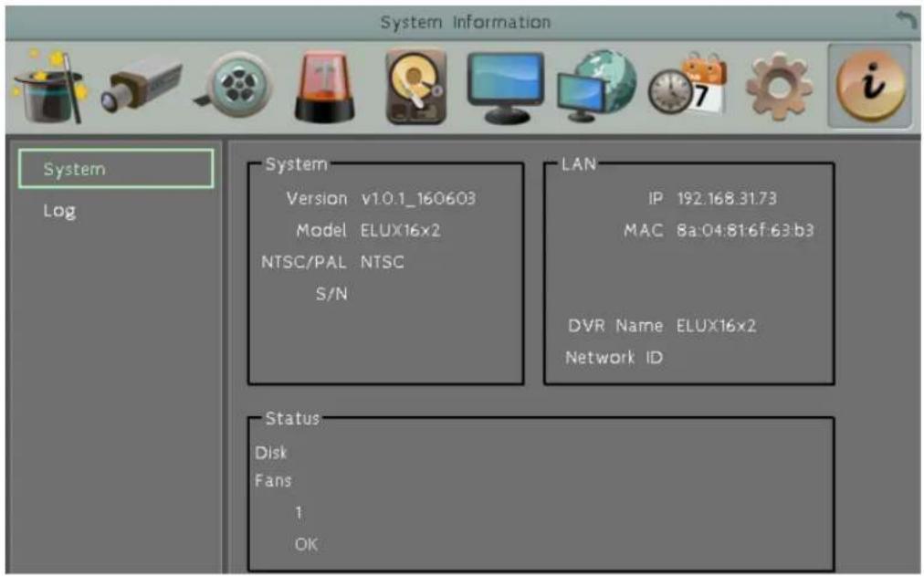The height and width of the screenshot is (576, 924).
Task: Click the NTSC/PAL label
Action: coord(303,262)
